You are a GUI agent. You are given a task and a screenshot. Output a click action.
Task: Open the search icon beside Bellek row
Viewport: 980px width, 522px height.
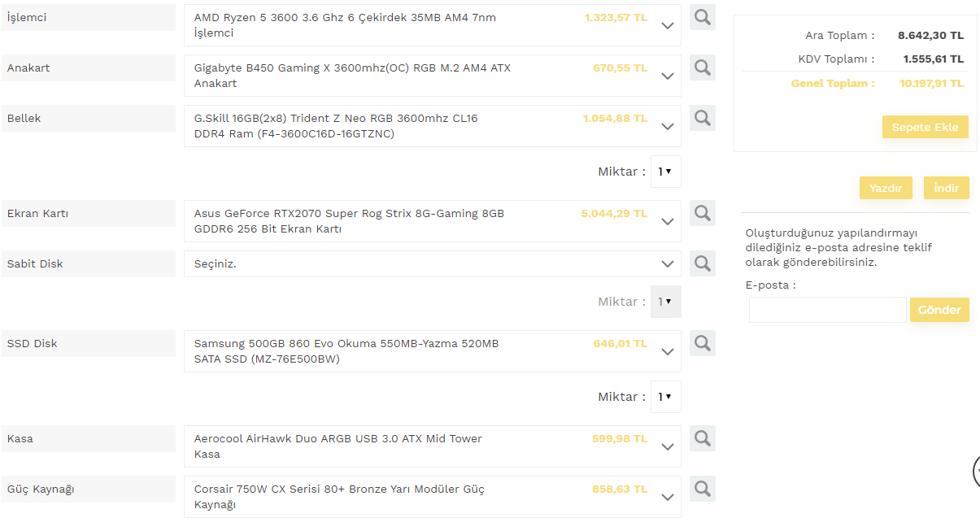coord(703,118)
